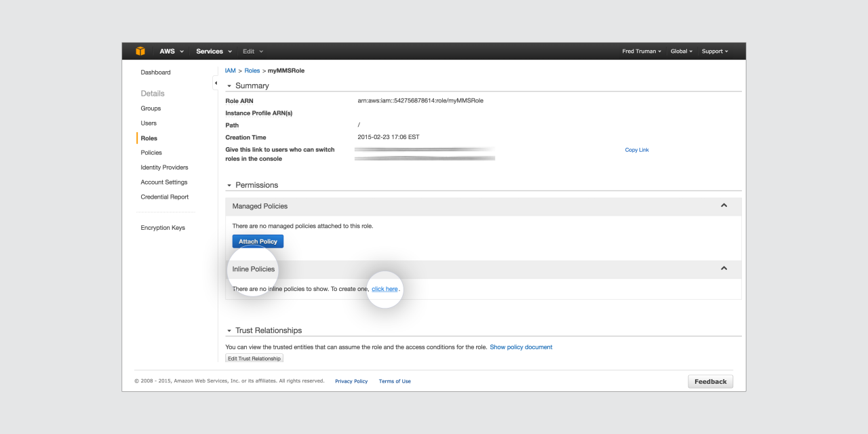Click the orange AWS cube logo
The width and height of the screenshot is (868, 434).
coord(140,52)
